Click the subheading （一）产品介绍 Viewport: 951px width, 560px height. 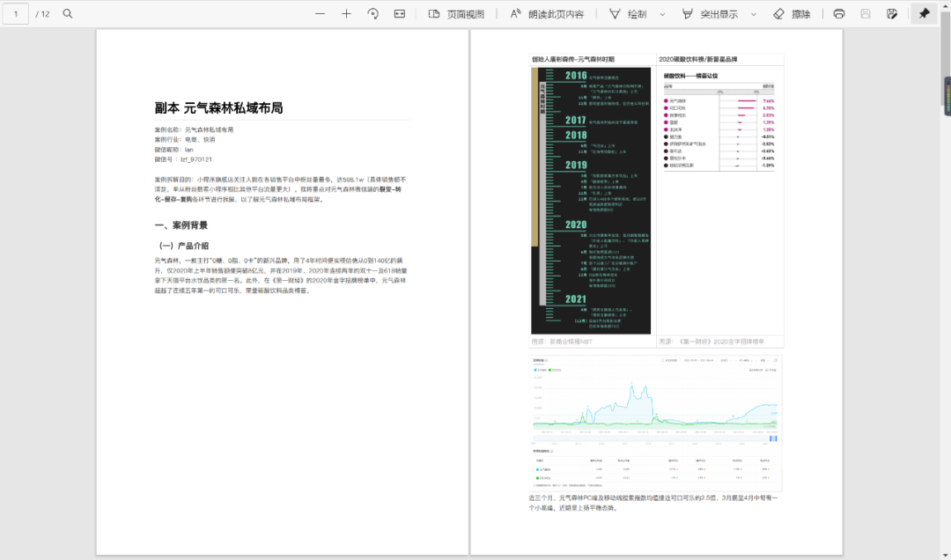click(182, 246)
